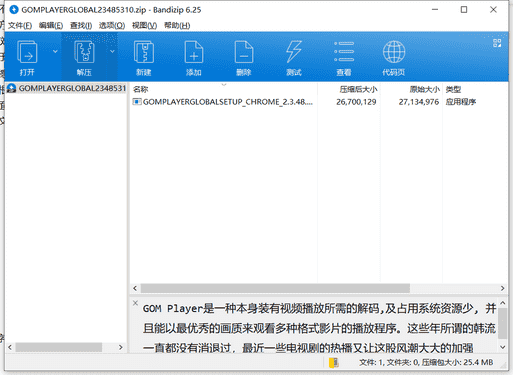Screen dimensions: 513x375
Task: Close the Bandizip window
Action: [493, 10]
